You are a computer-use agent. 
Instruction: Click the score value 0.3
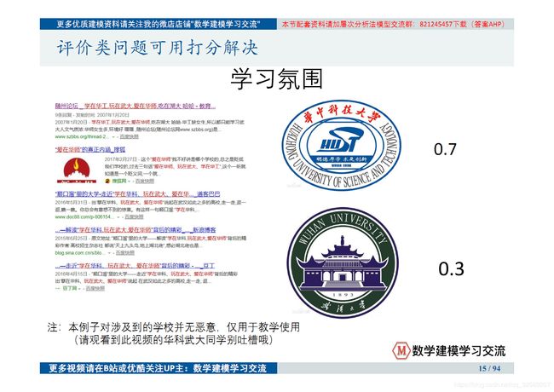tap(451, 268)
